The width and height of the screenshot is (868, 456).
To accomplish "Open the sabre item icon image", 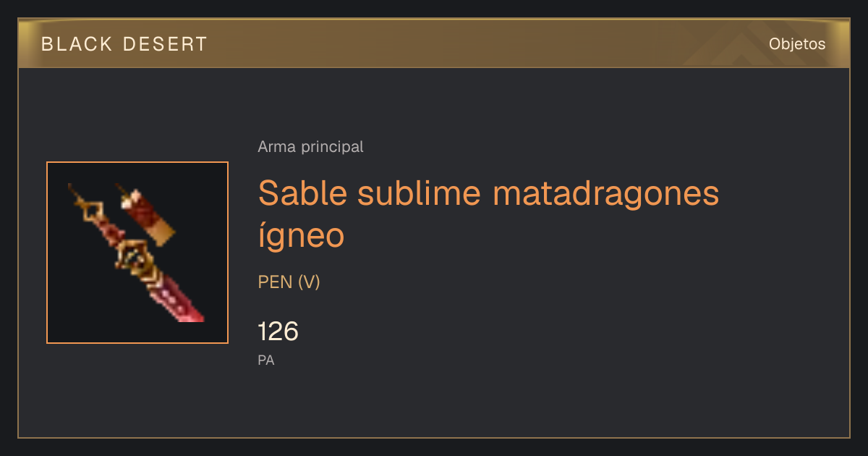I will (x=137, y=253).
